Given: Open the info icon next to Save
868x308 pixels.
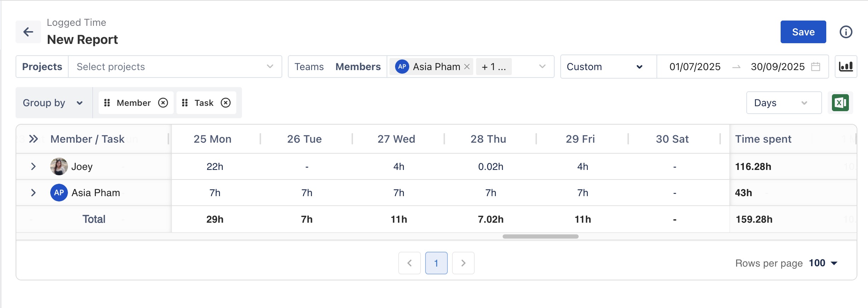Looking at the screenshot, I should click(x=846, y=32).
